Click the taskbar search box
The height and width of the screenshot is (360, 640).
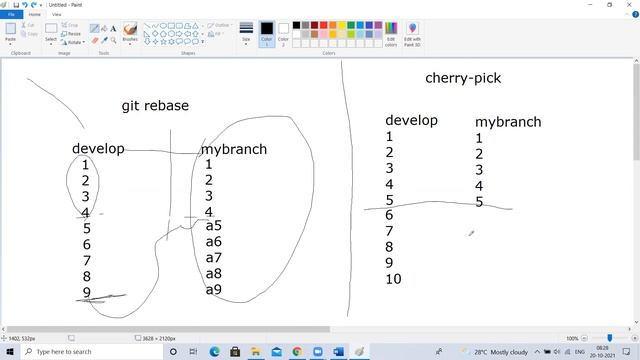(91, 351)
